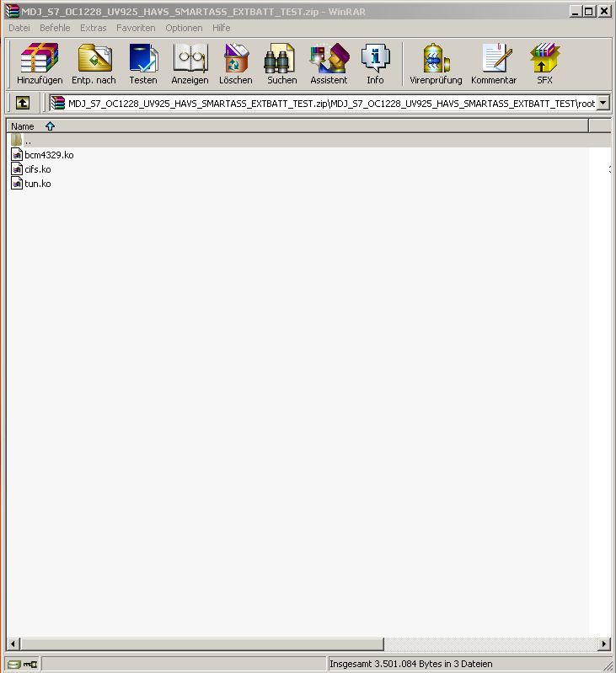This screenshot has height=673, width=616.
Task: Open the Anzeigen file viewer
Action: pyautogui.click(x=190, y=58)
